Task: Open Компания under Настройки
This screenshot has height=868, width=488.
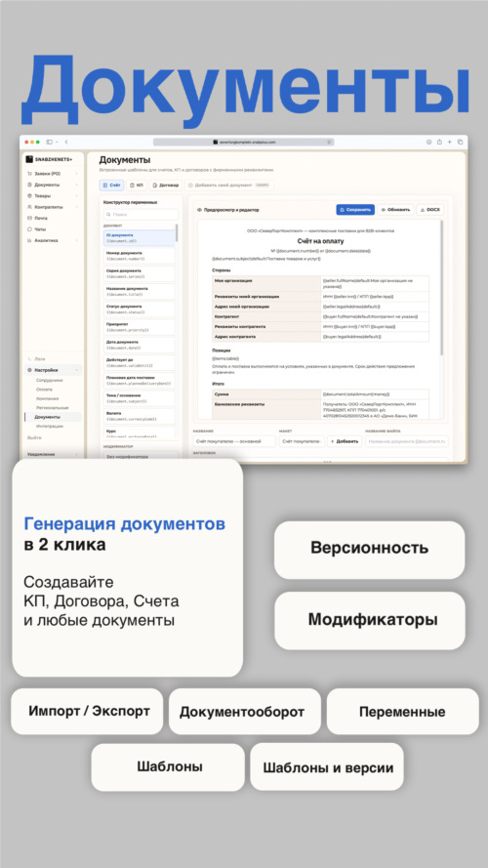Action: pyautogui.click(x=47, y=398)
